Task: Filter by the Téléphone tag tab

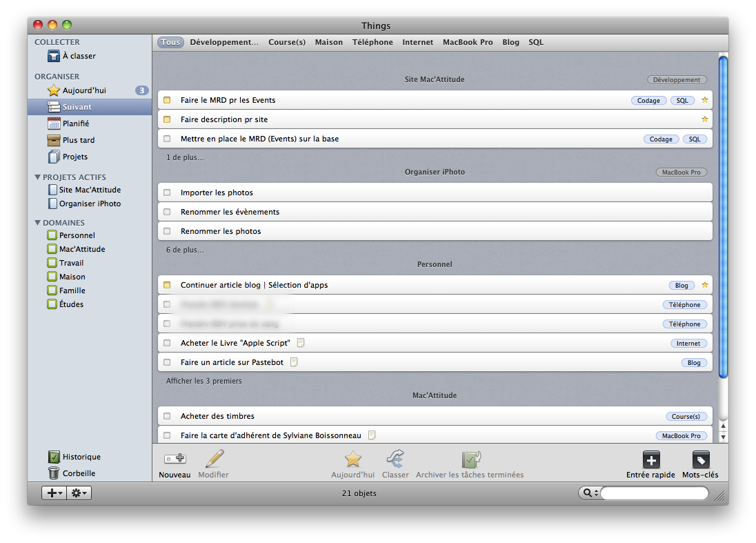Action: pos(372,42)
